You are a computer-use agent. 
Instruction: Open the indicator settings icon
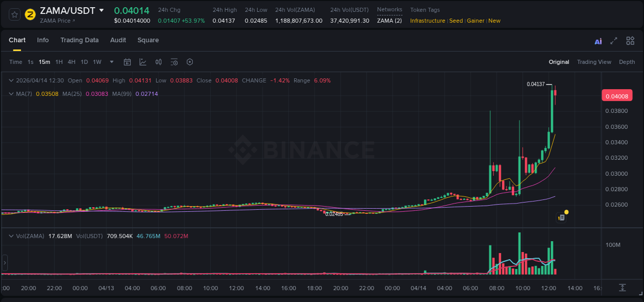pos(174,62)
